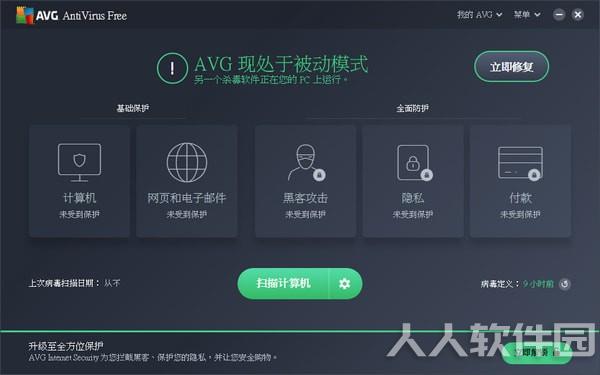Viewport: 600px width, 375px height.
Task: Minimize the AVG window
Action: 559,15
